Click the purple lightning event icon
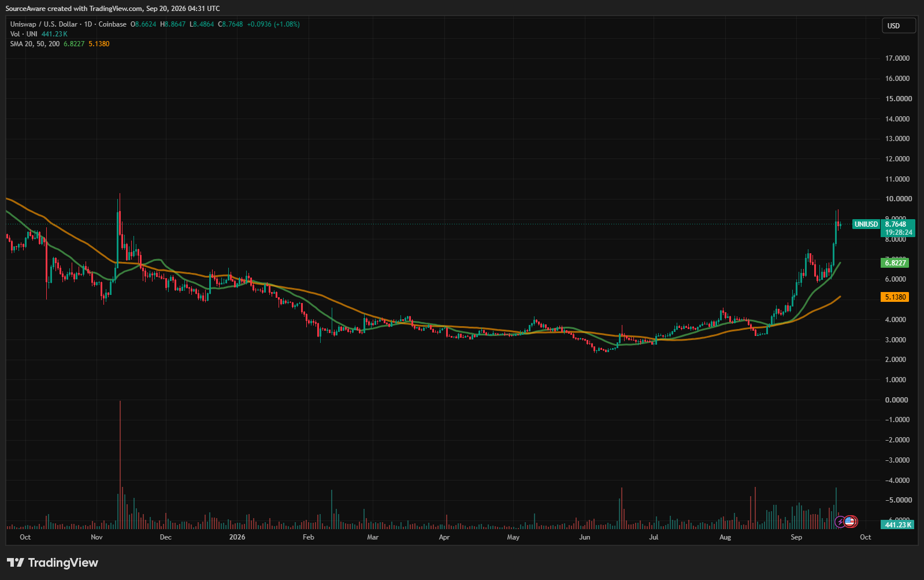 (x=840, y=522)
